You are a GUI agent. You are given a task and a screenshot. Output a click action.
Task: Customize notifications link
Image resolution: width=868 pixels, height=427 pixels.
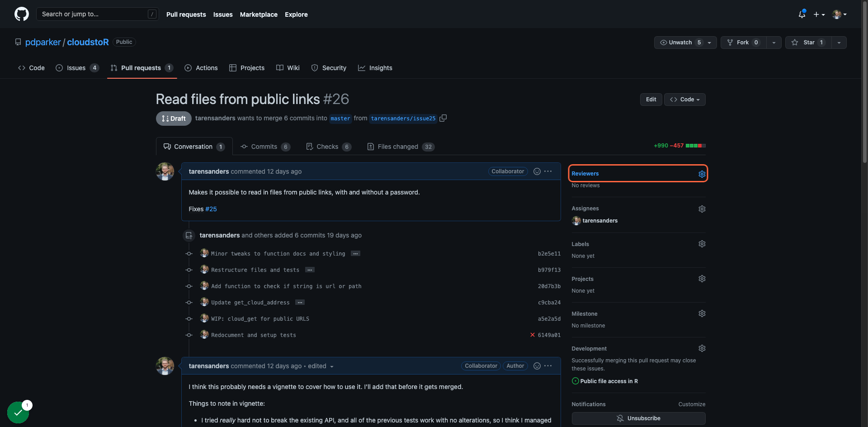[692, 404]
